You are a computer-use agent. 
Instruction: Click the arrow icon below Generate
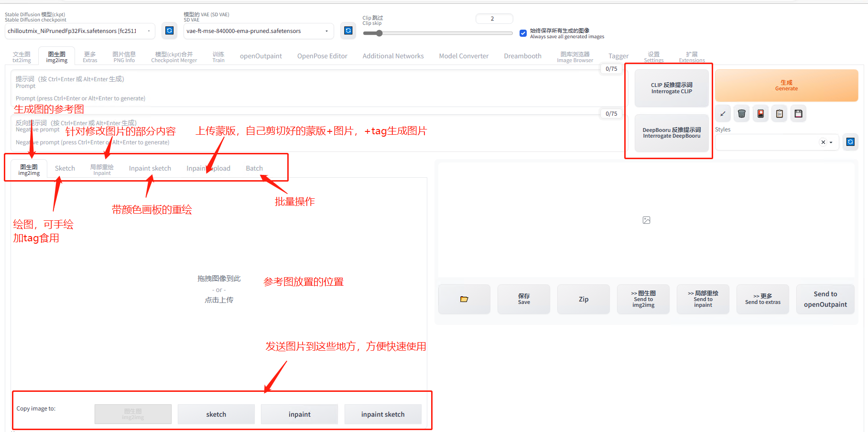coord(723,114)
